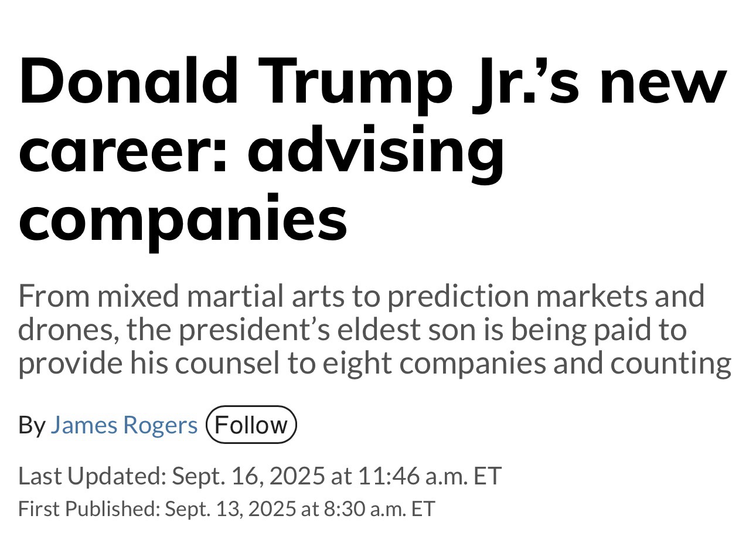Screen dimensions: 756x546
Task: Click "Donald" in the headline
Action: pos(128,82)
